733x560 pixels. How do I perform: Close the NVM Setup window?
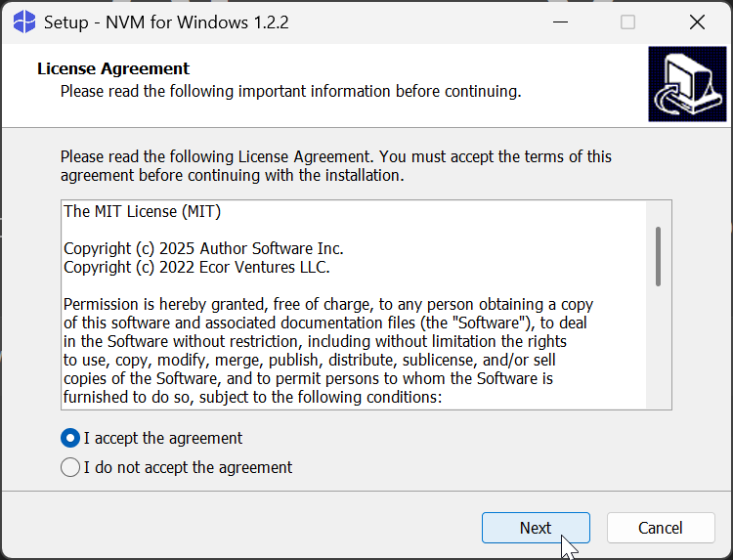697,22
